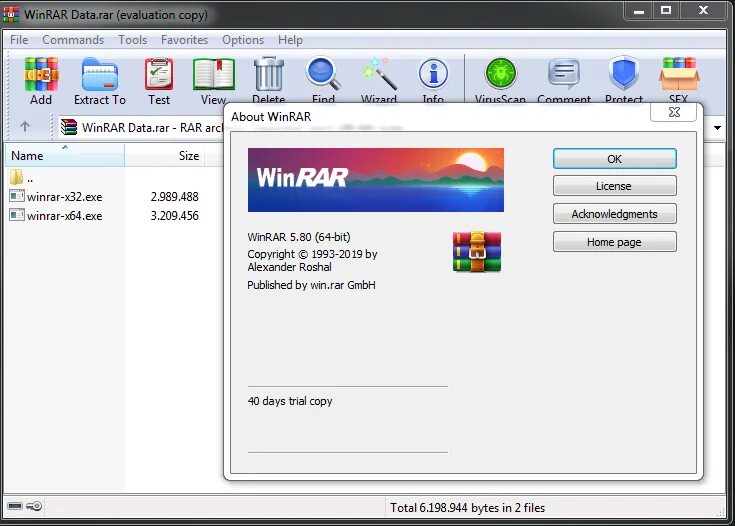Click the Acknowledgments button
This screenshot has width=735, height=526.
click(615, 214)
